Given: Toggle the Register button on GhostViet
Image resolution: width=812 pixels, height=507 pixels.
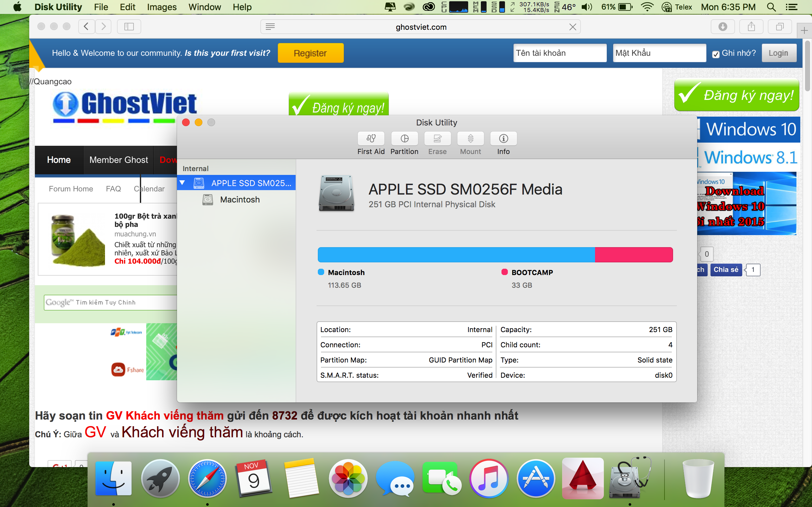Looking at the screenshot, I should (310, 53).
